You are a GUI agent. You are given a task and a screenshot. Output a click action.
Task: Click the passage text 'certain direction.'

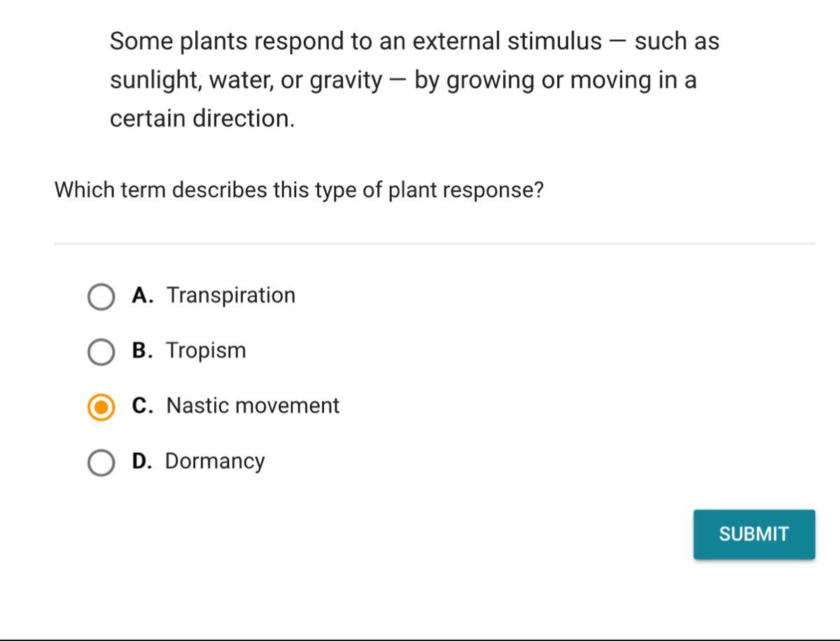(202, 118)
